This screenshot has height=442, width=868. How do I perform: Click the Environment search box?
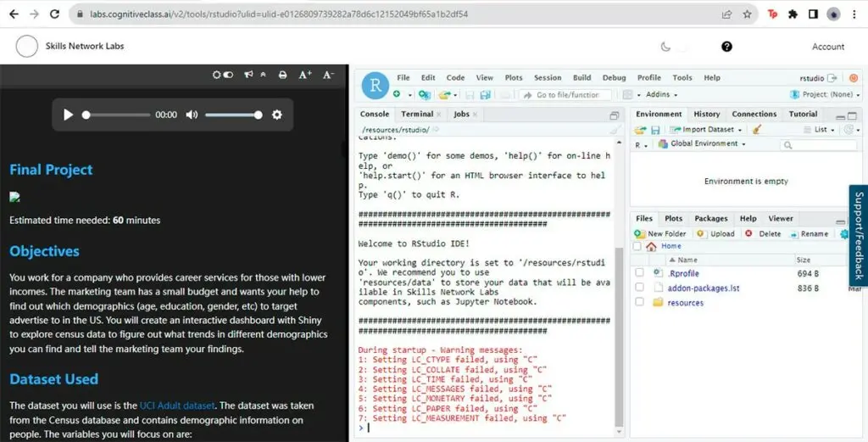coord(819,145)
